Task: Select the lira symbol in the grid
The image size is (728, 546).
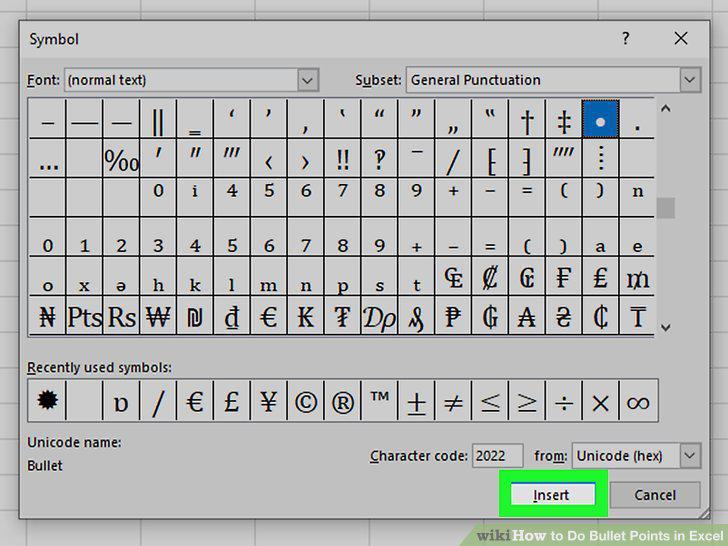Action: point(600,277)
